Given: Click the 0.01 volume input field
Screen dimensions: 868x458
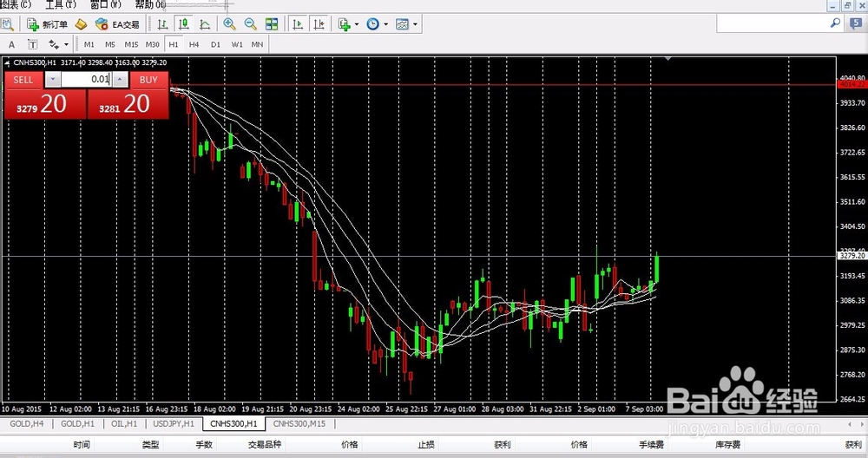Looking at the screenshot, I should [86, 80].
